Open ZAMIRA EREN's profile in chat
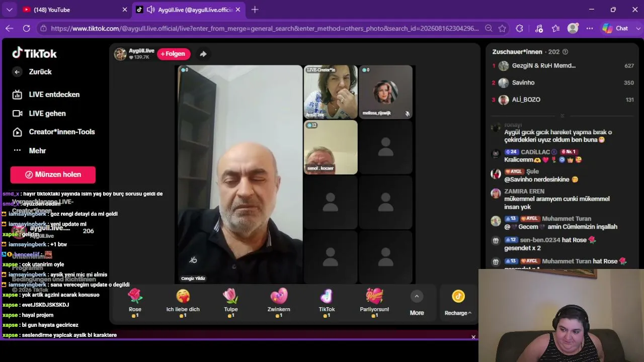The image size is (644, 362). [524, 191]
